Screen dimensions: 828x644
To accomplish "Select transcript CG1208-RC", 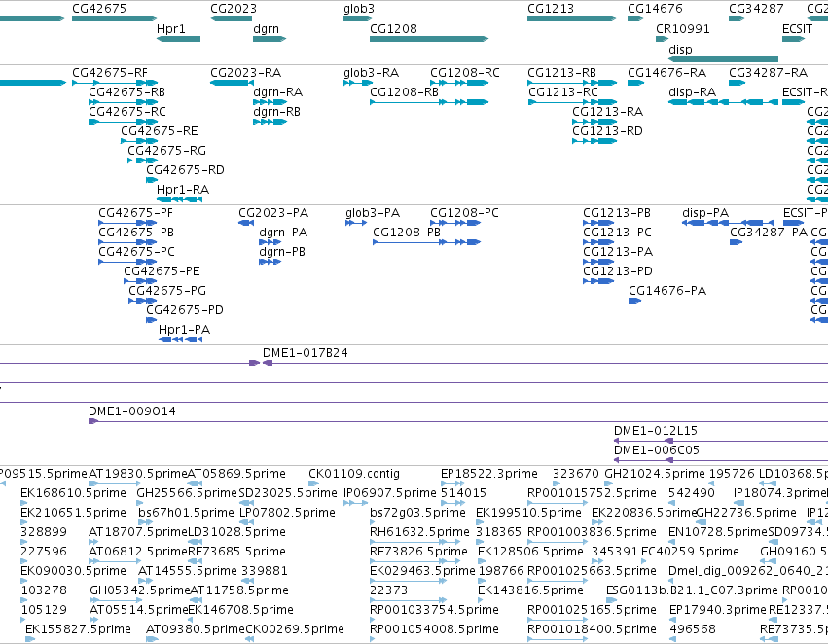I will tap(465, 72).
